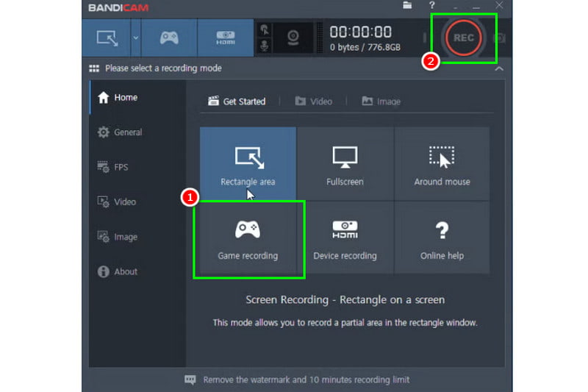Choose the Game recording tile
Screen dimensions: 588x392
[x=248, y=238]
